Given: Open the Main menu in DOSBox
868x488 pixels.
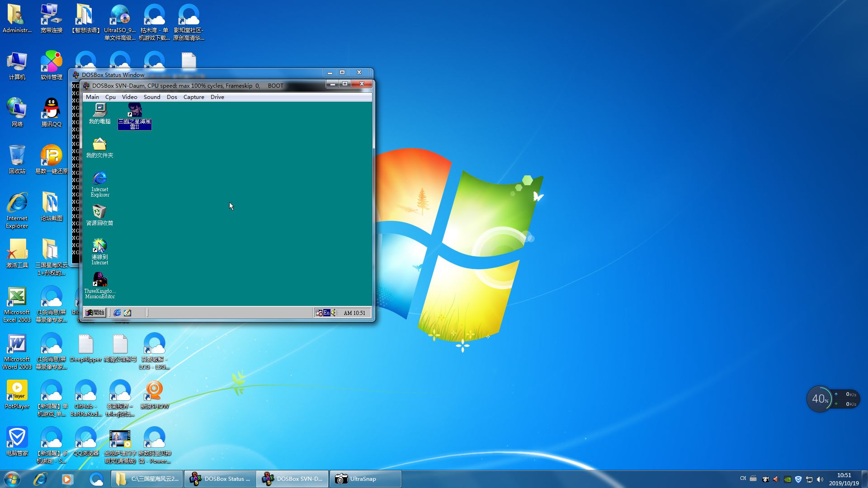Looking at the screenshot, I should (92, 97).
